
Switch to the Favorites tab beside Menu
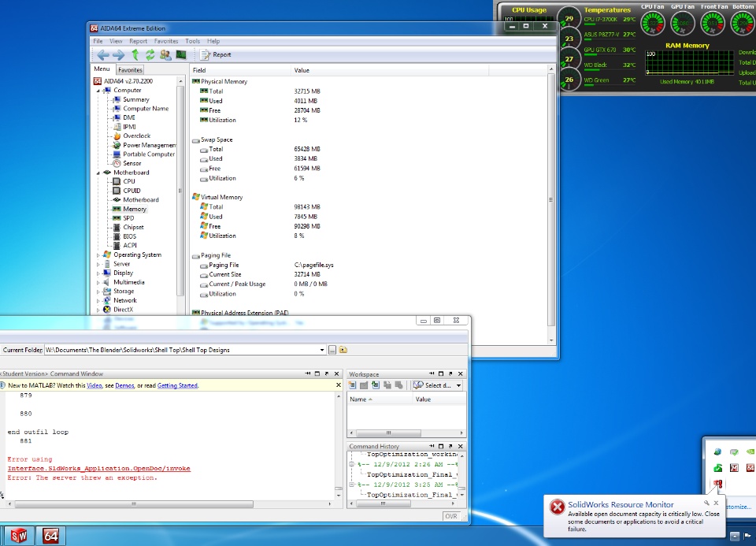pyautogui.click(x=130, y=70)
